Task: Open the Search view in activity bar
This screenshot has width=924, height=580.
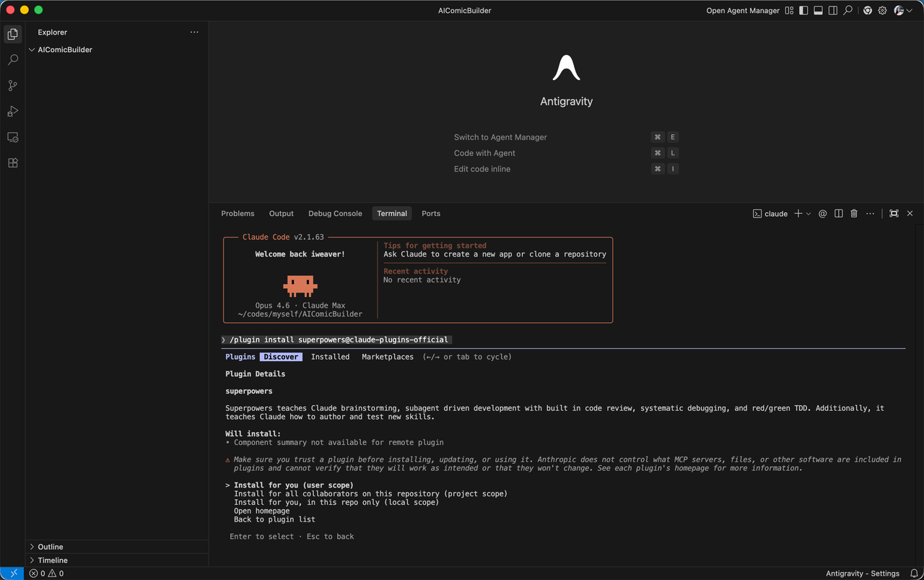Action: [12, 60]
